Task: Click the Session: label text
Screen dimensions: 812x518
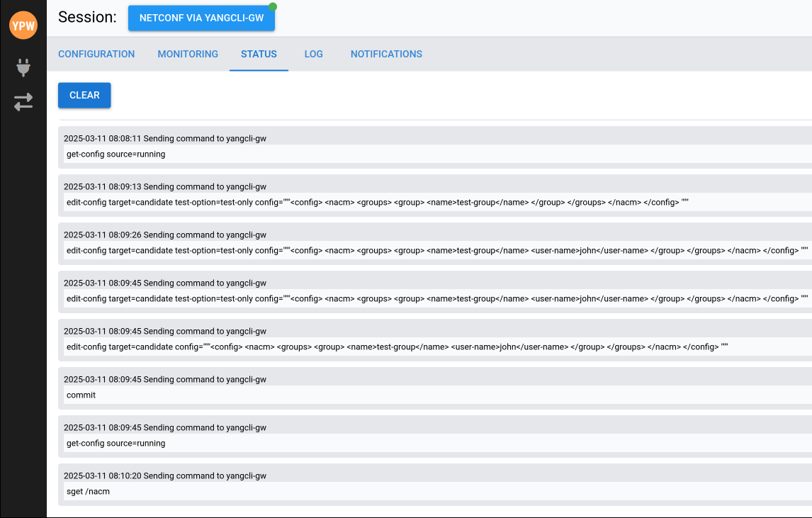Action: (x=87, y=18)
